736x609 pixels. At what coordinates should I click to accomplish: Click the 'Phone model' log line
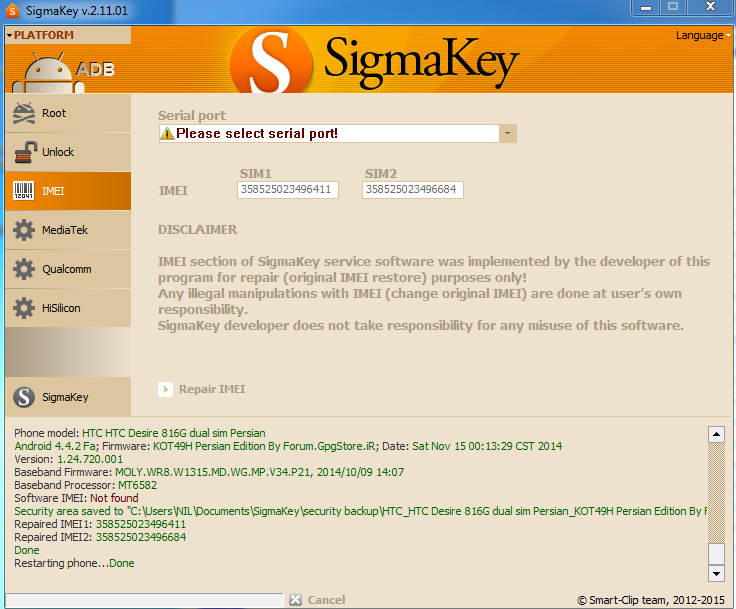click(x=140, y=433)
